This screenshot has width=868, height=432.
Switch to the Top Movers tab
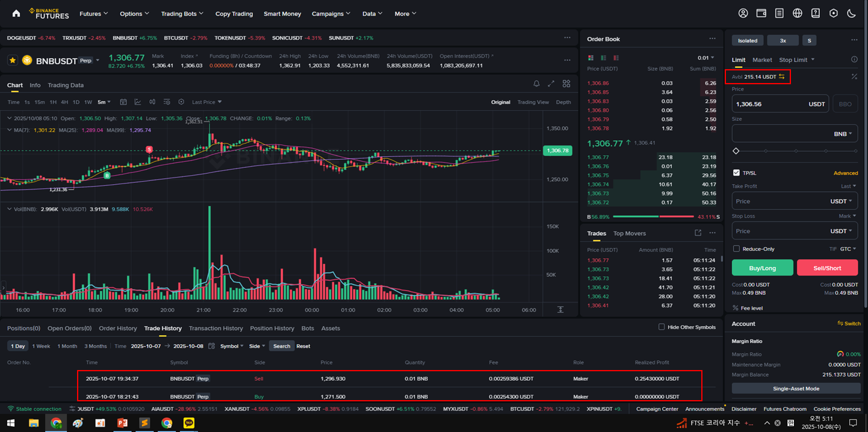point(630,233)
